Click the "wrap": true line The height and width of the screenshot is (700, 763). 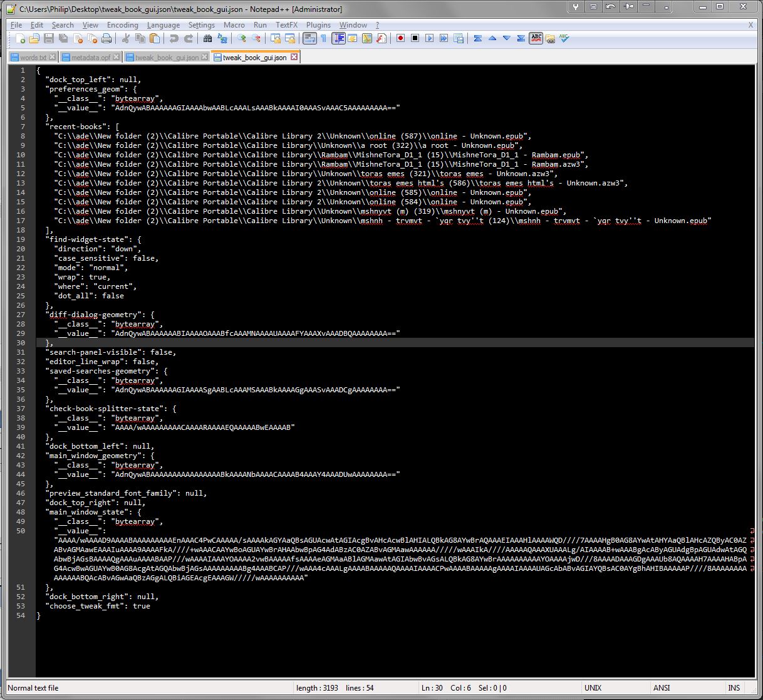click(x=82, y=277)
